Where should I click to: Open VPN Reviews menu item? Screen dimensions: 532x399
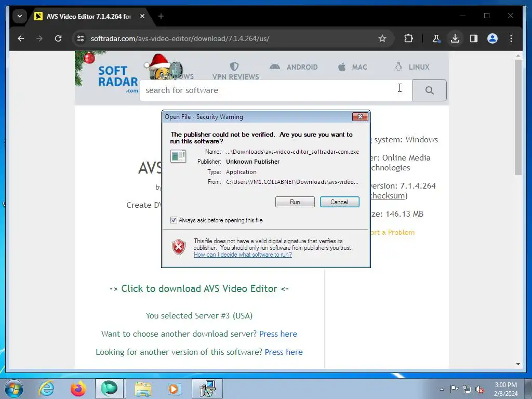[x=235, y=71]
